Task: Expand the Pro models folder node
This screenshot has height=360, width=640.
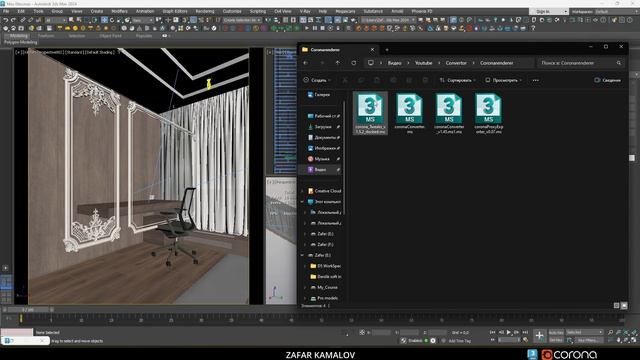Action: click(305, 298)
